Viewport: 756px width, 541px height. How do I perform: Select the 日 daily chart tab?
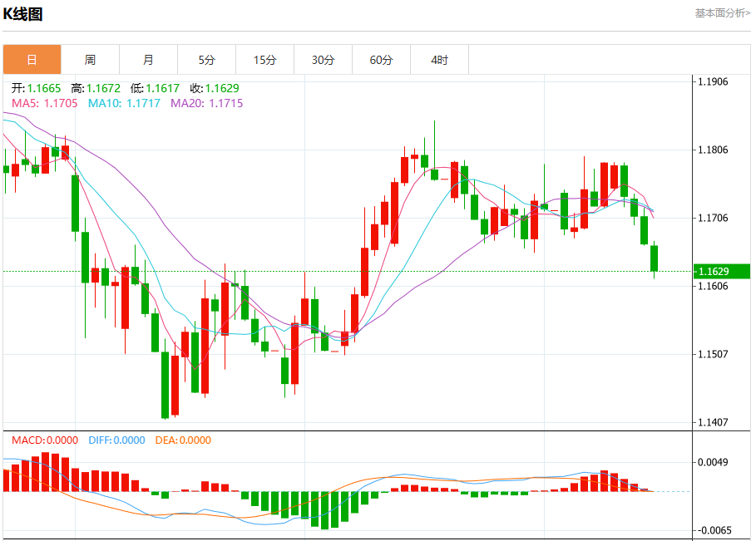pos(32,60)
